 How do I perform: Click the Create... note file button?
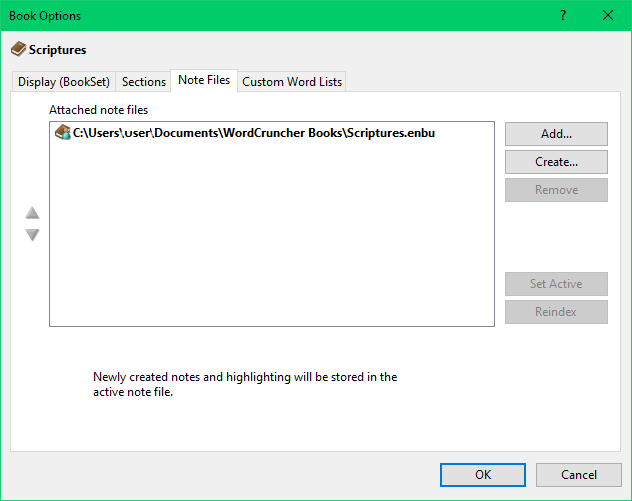[556, 162]
